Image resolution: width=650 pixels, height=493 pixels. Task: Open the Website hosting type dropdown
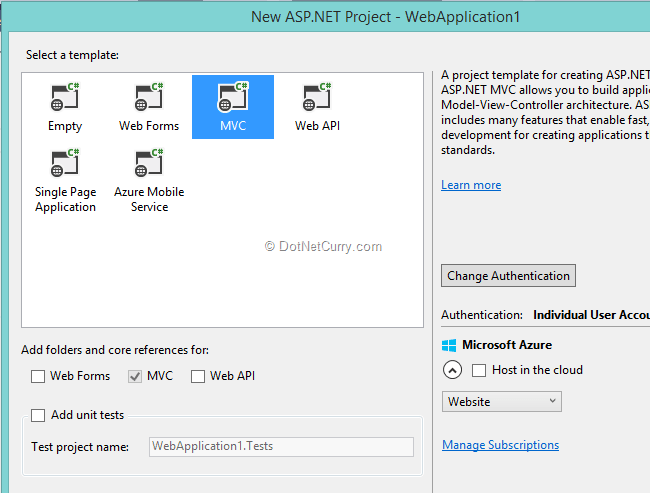pyautogui.click(x=502, y=401)
